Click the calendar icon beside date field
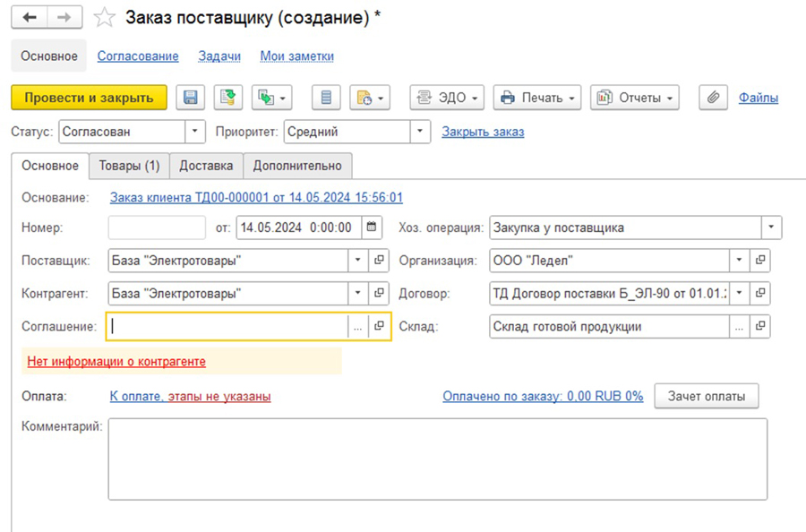This screenshot has height=532, width=806. click(x=373, y=227)
